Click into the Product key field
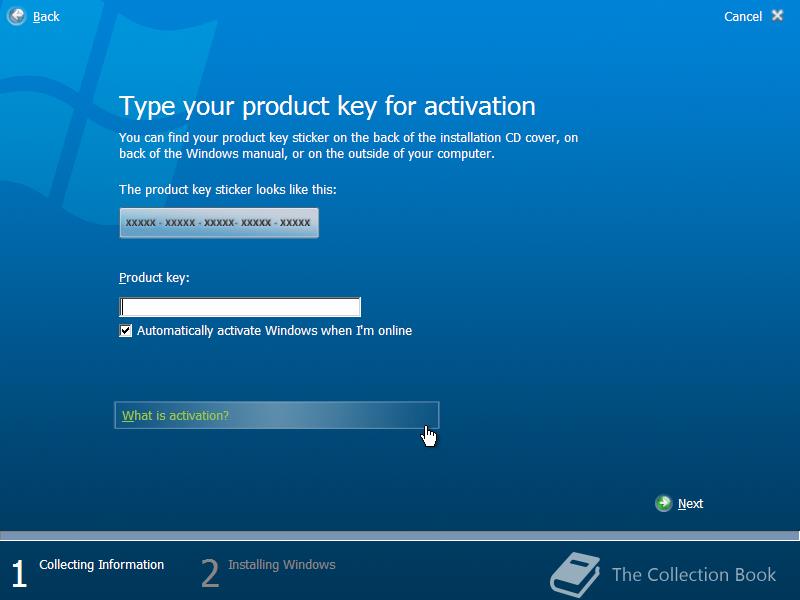The height and width of the screenshot is (600, 800). pos(240,307)
